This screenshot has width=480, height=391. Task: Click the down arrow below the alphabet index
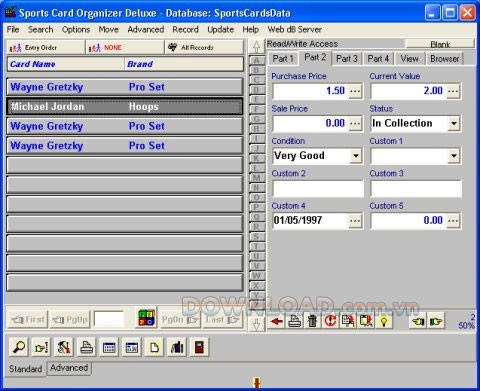point(256,323)
